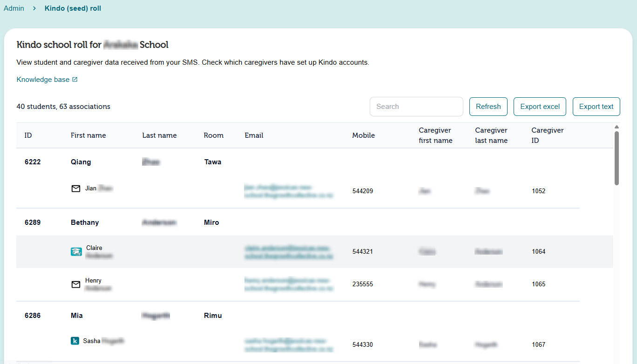Click the First name column header
The image size is (637, 364).
[88, 135]
